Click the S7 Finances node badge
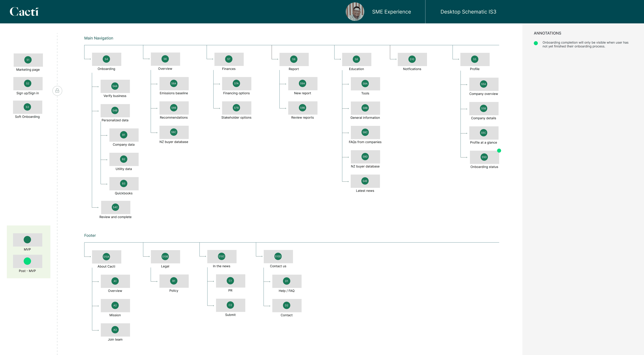Screen dimensions: 644x355 pos(229,59)
